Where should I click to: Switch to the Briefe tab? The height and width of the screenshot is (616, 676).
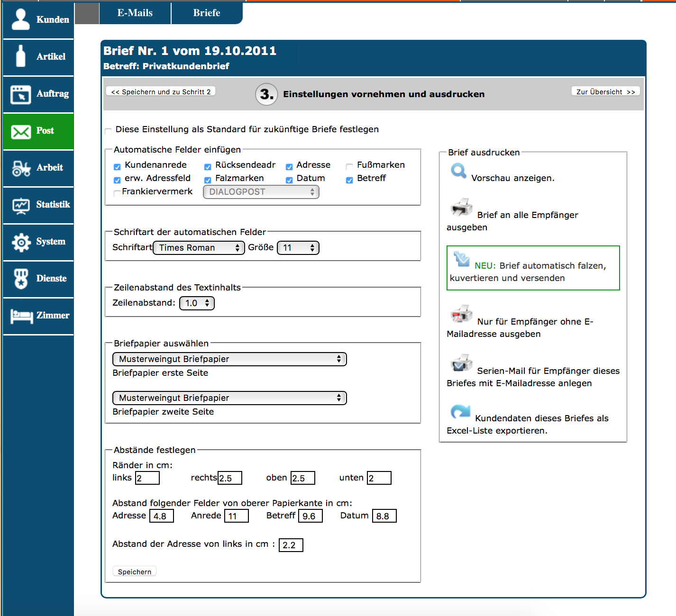pos(207,13)
